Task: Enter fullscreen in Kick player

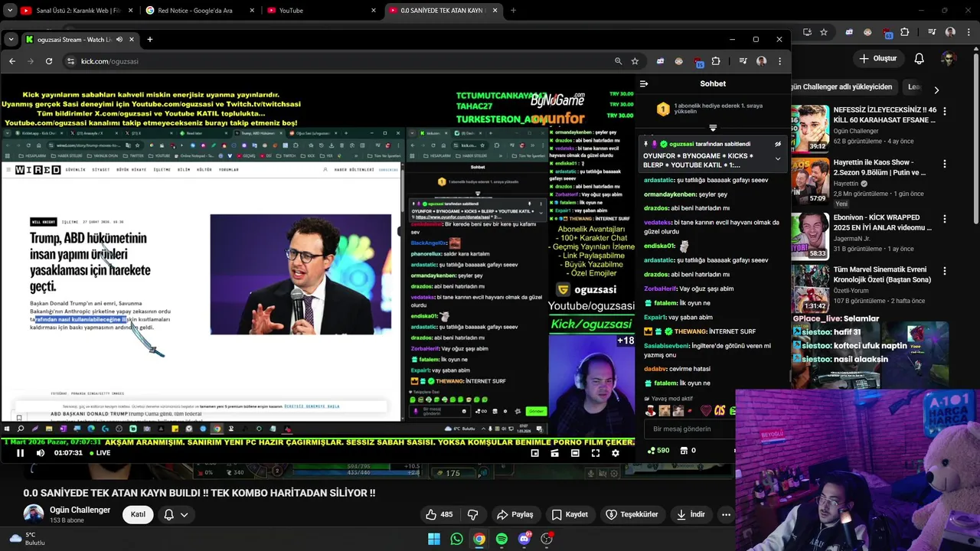Action: click(595, 453)
